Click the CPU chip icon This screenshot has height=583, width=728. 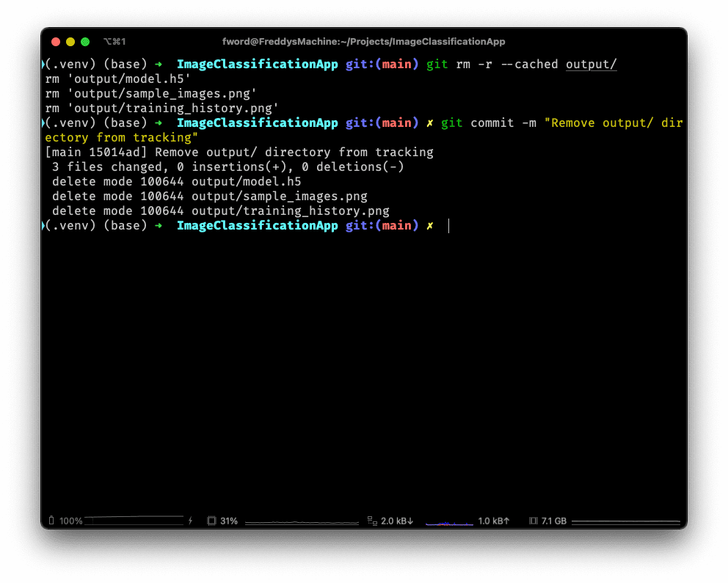[x=211, y=521]
